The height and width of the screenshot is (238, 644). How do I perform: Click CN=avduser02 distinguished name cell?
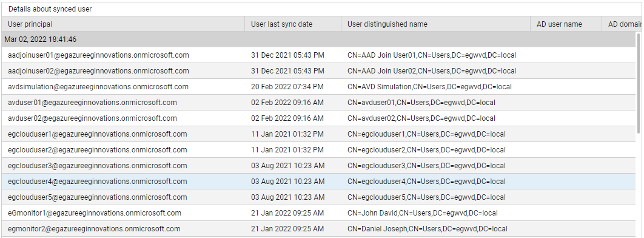coord(421,118)
